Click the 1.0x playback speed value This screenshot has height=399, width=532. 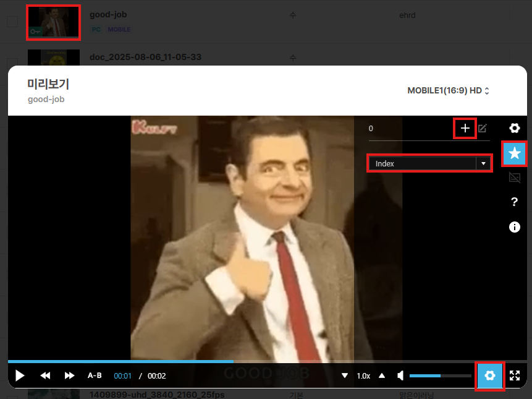point(363,376)
